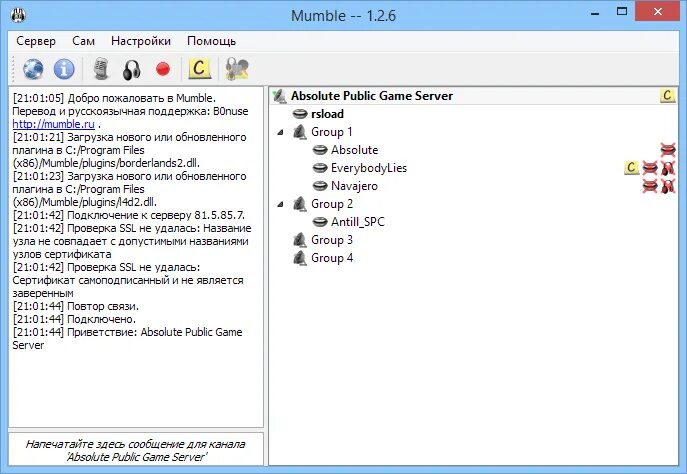Viewport: 687px width, 474px height.
Task: Select user Navajero
Action: (354, 186)
